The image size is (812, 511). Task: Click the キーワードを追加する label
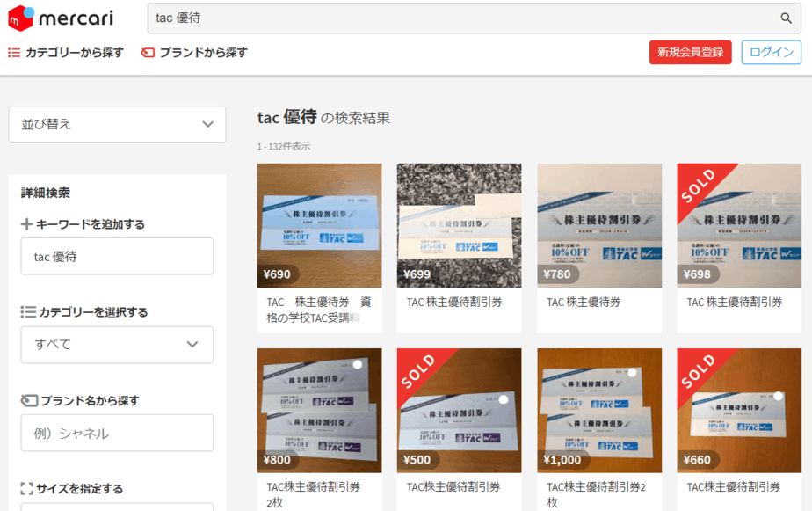point(91,224)
